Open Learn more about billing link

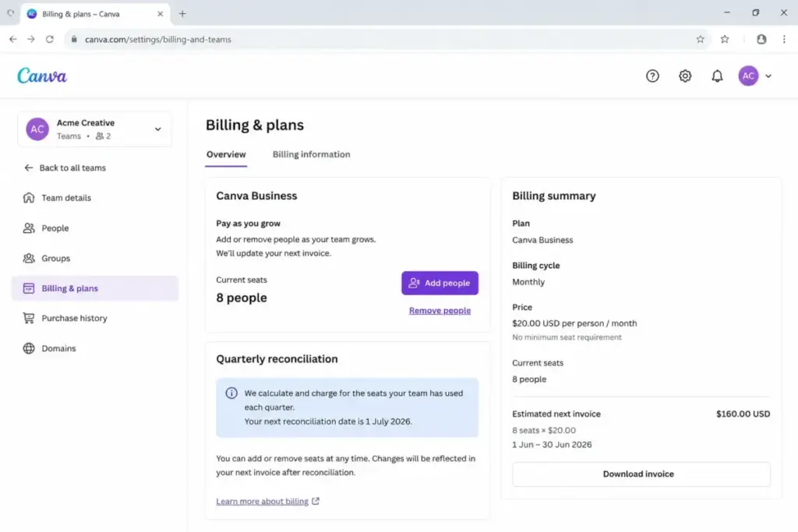[x=262, y=502]
